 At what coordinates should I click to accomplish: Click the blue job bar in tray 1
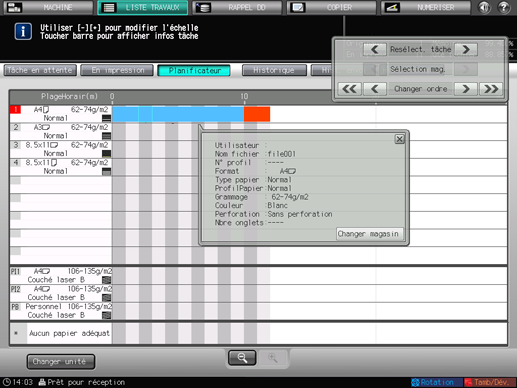point(178,114)
